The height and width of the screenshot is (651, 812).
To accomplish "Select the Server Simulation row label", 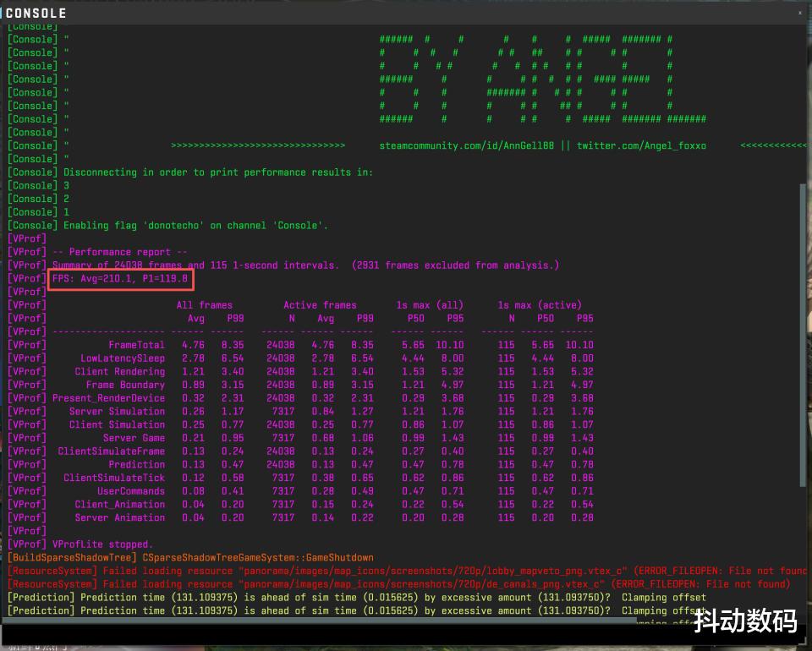I will (117, 412).
